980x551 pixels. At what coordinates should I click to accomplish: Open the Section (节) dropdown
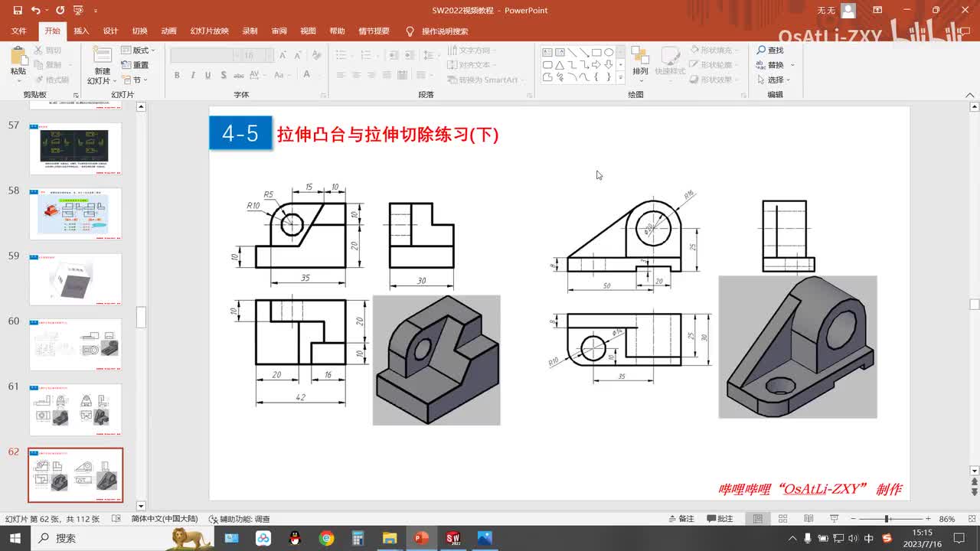coord(135,80)
